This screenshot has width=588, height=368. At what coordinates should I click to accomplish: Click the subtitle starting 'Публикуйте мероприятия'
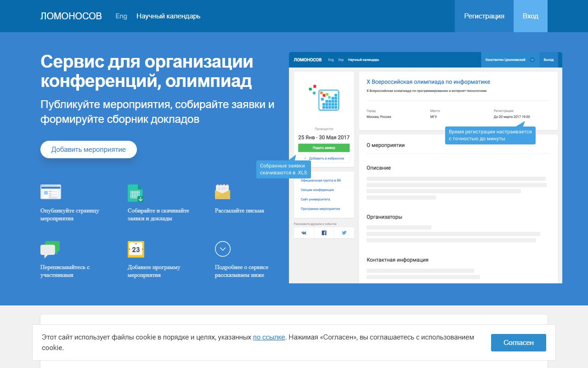[158, 112]
